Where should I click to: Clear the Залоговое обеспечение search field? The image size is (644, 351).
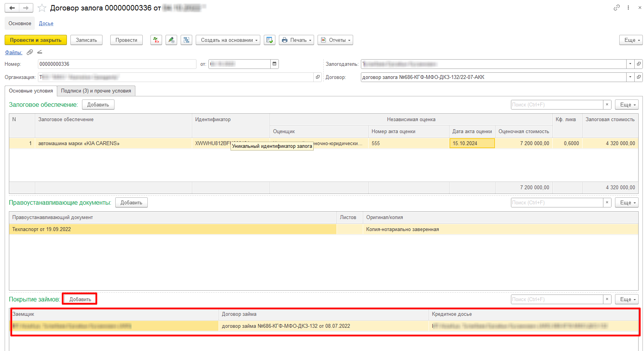(607, 104)
